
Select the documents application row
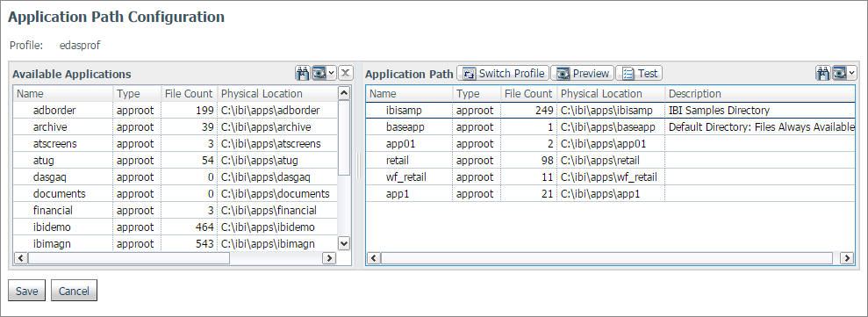click(x=175, y=194)
